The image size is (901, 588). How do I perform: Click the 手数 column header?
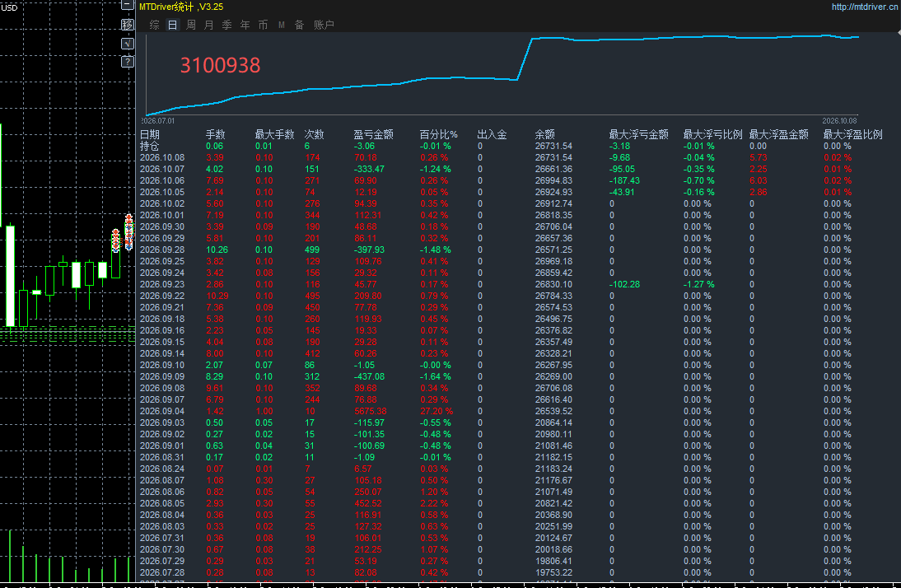(x=216, y=134)
